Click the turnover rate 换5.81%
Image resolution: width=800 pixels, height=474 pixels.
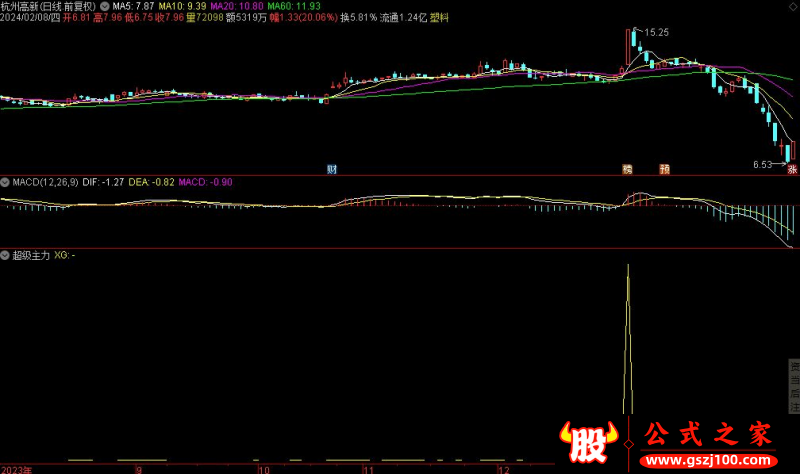click(359, 18)
